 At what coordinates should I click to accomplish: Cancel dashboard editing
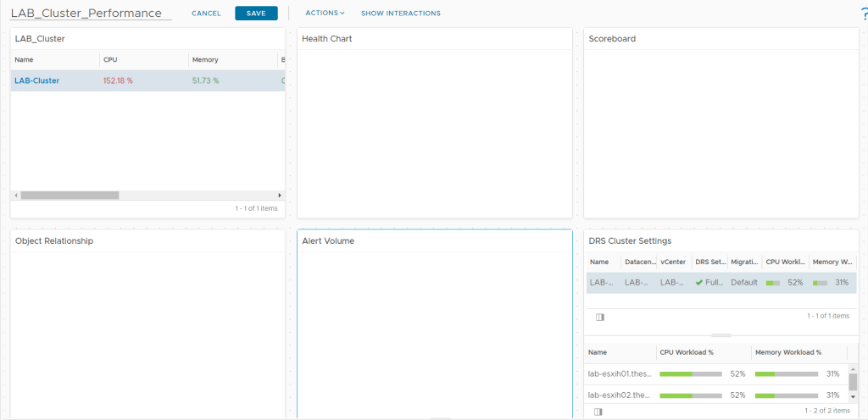206,14
